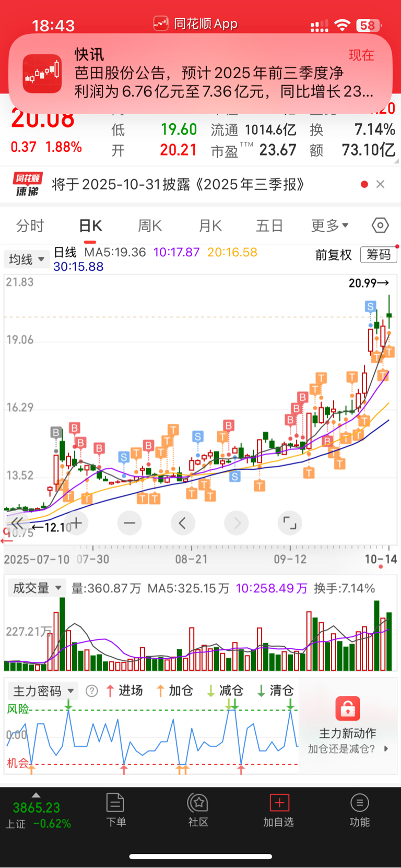The image size is (401, 868).
Task: Tap the MA5:19.36 moving average value
Action: [x=115, y=253]
